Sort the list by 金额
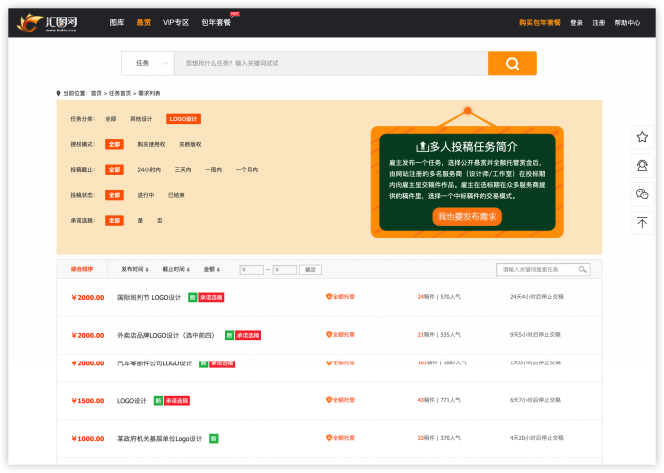 point(211,269)
